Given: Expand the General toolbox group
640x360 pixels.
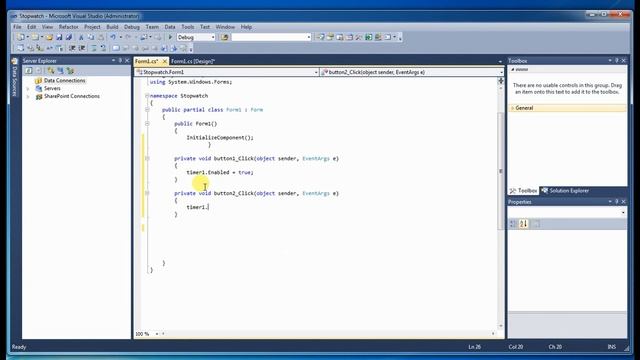Looking at the screenshot, I should point(513,108).
